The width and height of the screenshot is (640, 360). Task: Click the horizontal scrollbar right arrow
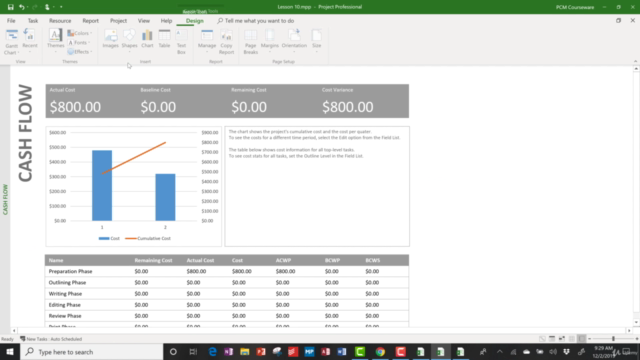(629, 331)
